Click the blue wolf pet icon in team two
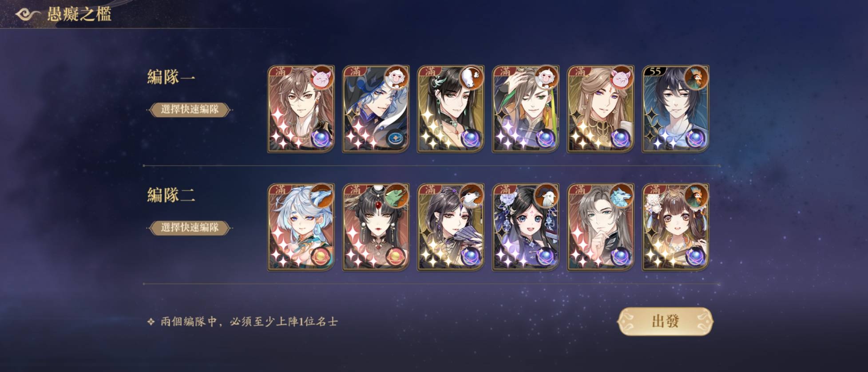 pyautogui.click(x=621, y=196)
